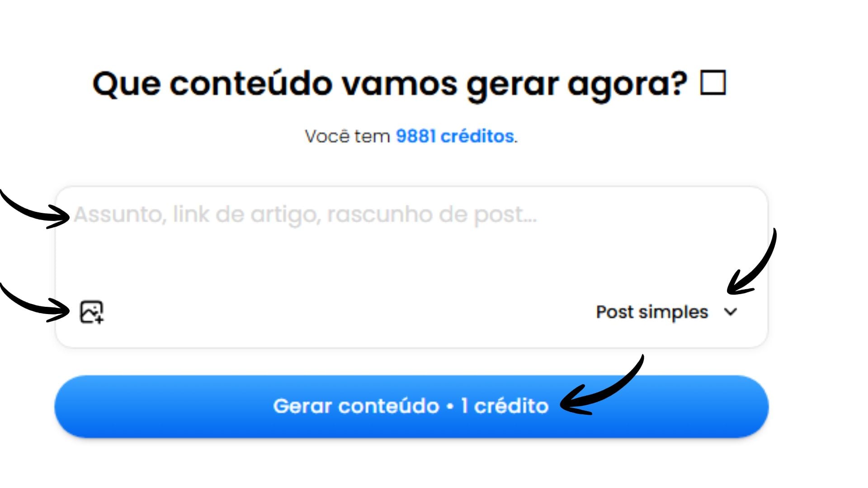Upload a picture via the image-plus icon
The height and width of the screenshot is (488, 868).
pos(92,312)
